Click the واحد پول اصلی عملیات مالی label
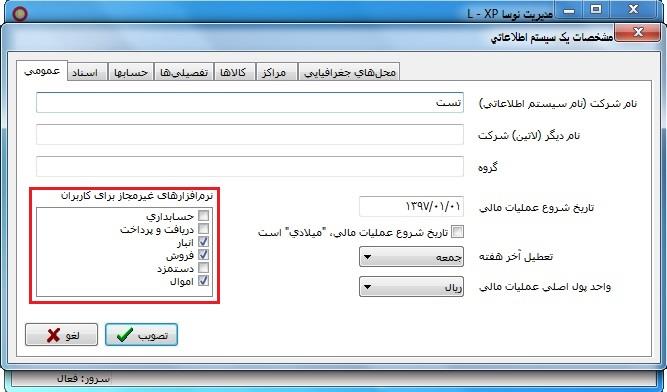Image resolution: width=667 pixels, height=392 pixels. [545, 287]
